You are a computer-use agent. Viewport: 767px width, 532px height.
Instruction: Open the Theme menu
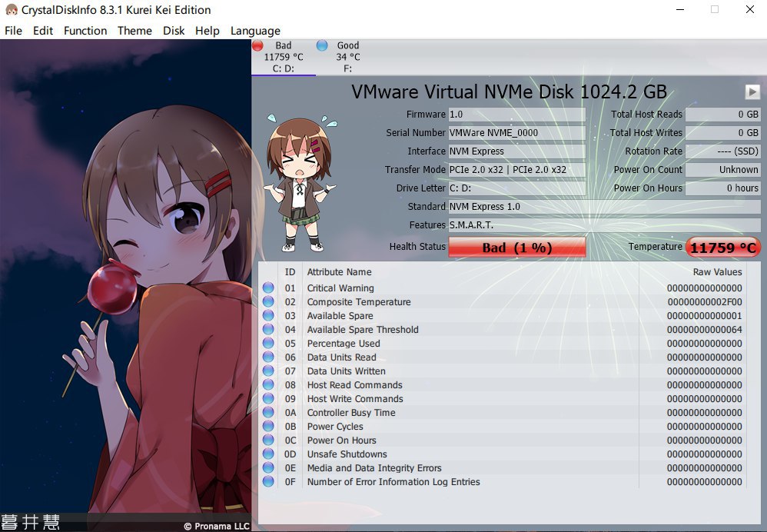click(134, 31)
